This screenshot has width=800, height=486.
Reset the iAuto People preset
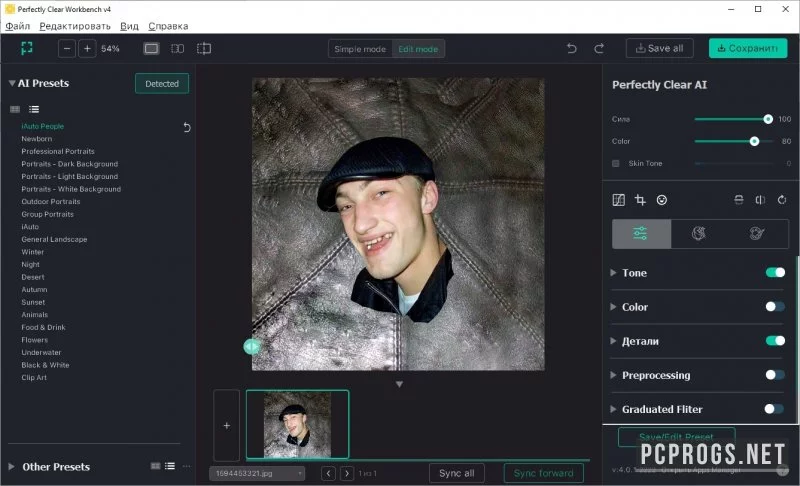click(187, 127)
